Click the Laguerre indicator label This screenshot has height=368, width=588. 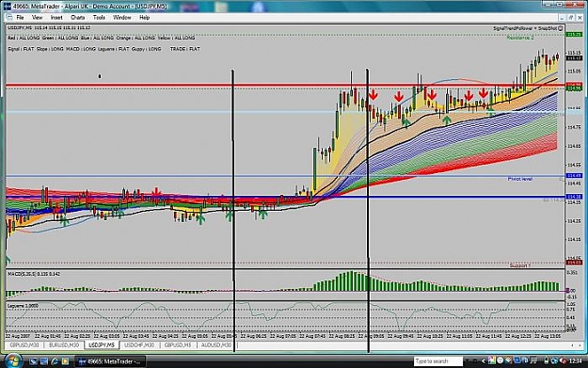click(x=23, y=306)
